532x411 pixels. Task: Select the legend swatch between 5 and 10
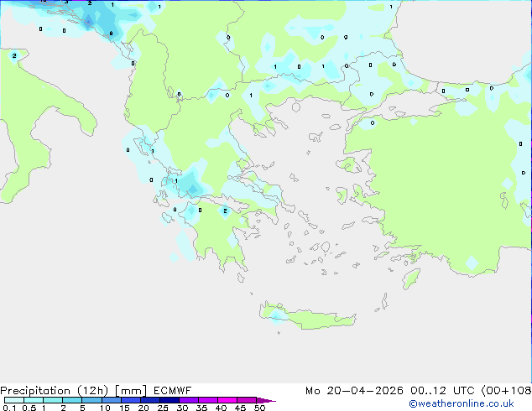(91, 400)
